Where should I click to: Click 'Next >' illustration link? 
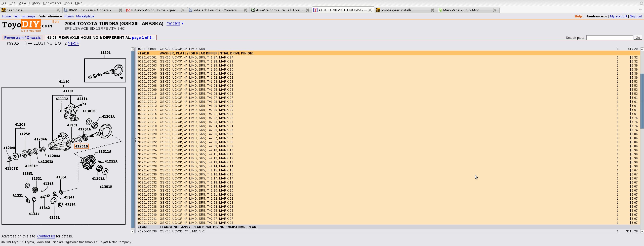click(x=73, y=43)
